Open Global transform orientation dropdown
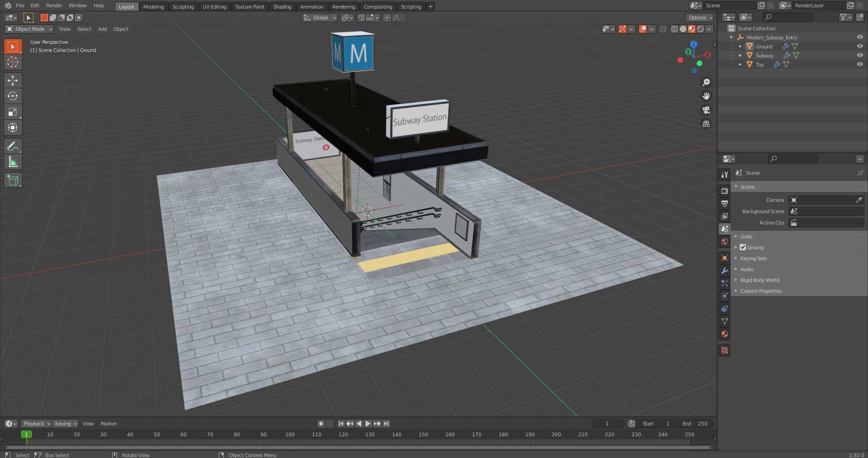The height and width of the screenshot is (458, 868). point(320,18)
